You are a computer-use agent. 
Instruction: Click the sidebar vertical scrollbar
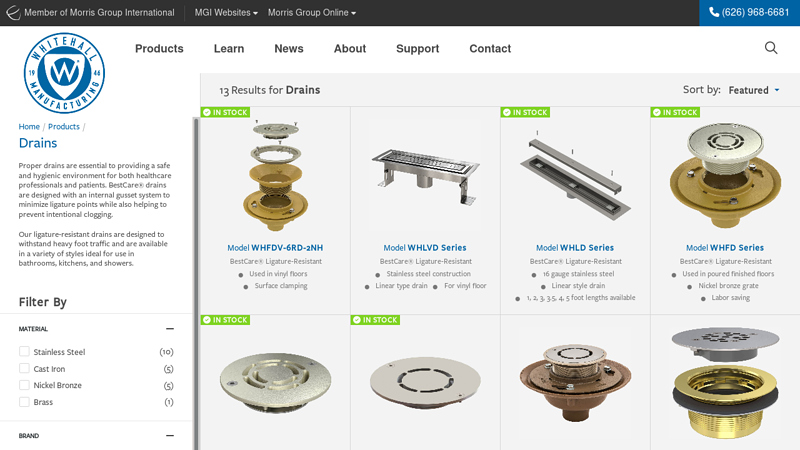[x=196, y=283]
